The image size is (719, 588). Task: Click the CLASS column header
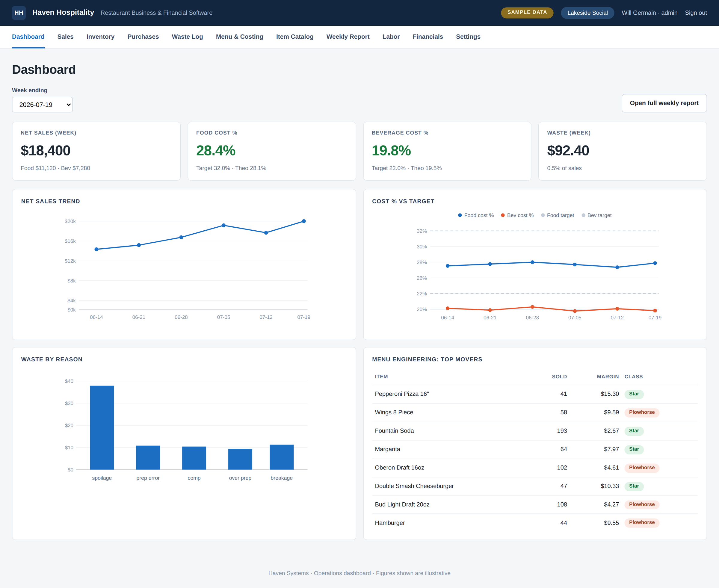click(633, 377)
